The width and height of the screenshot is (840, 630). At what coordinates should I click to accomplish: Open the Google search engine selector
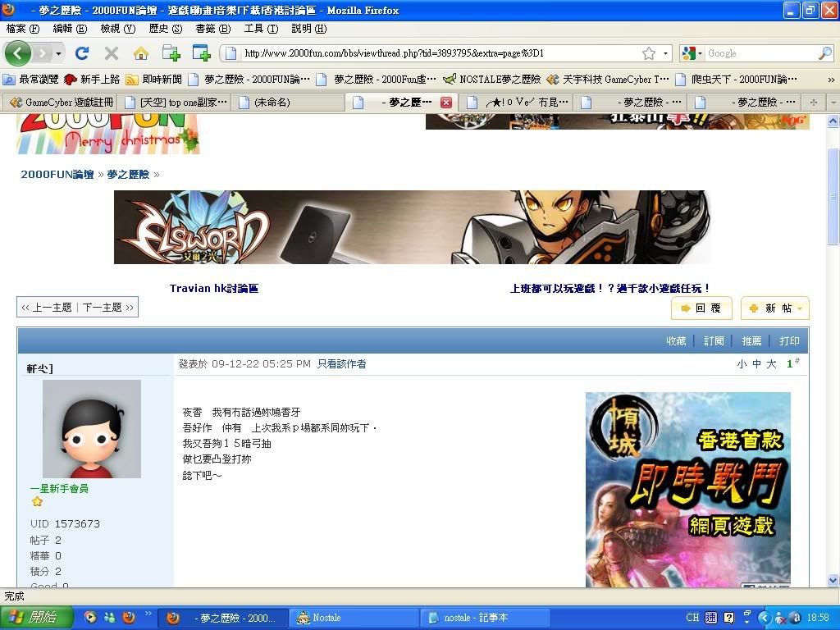[692, 53]
